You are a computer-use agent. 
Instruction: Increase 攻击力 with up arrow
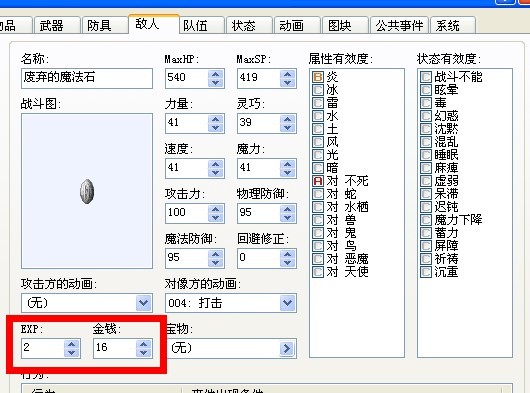pyautogui.click(x=216, y=209)
